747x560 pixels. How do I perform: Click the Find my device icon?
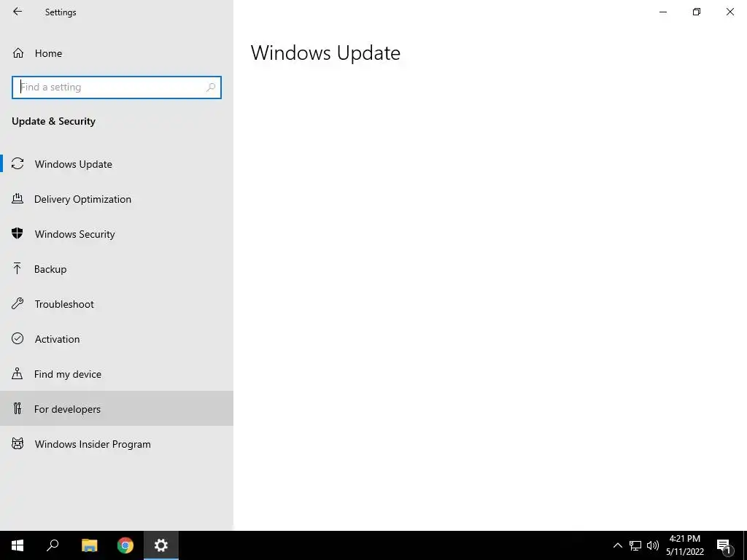click(18, 374)
